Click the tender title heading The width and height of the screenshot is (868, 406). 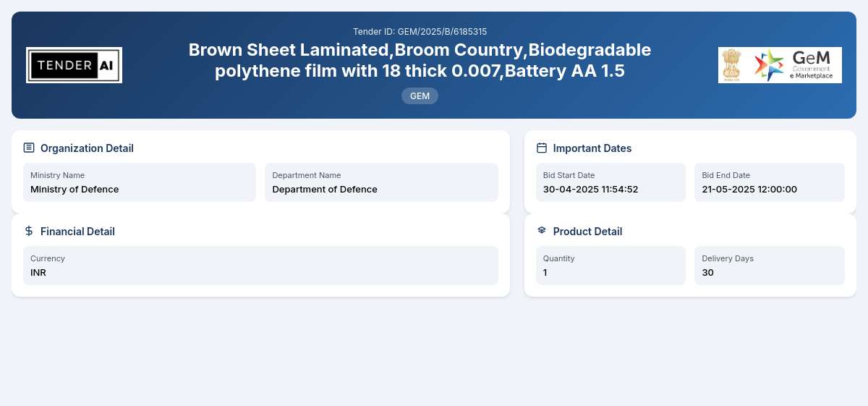420,61
